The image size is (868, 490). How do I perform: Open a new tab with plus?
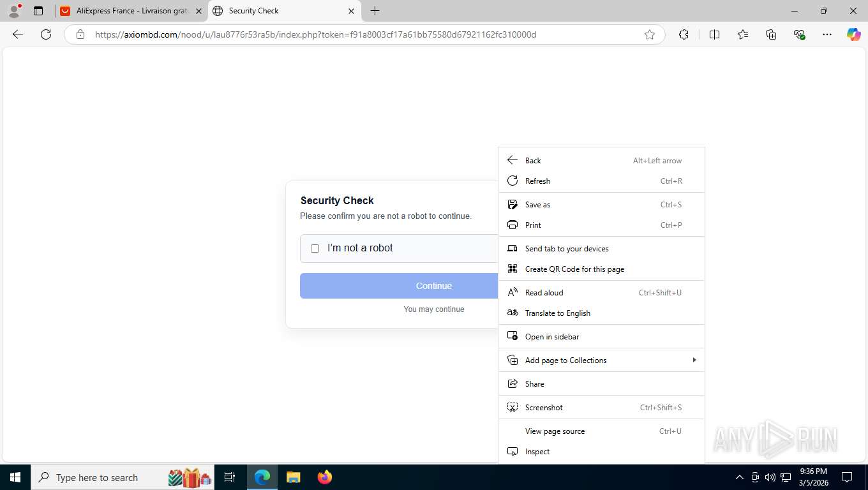coord(375,11)
